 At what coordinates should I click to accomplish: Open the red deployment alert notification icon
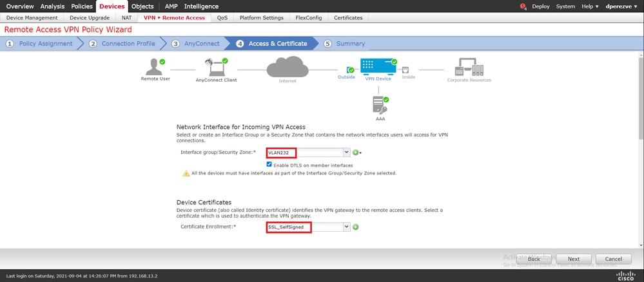pos(523,6)
